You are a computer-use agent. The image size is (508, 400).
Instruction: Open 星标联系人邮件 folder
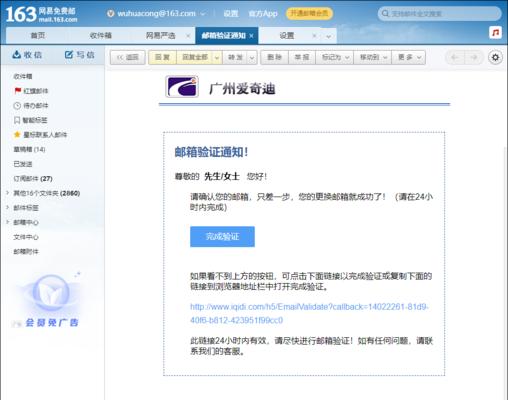(45, 135)
